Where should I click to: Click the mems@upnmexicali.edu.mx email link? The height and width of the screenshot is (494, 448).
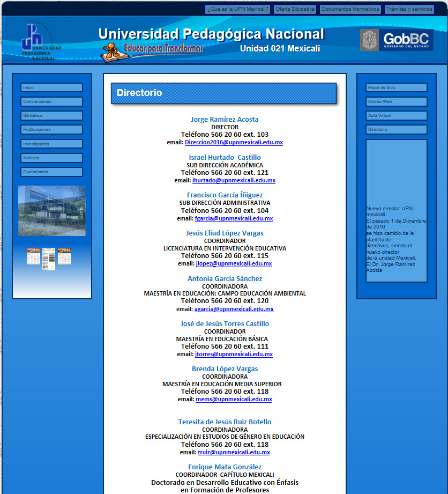(x=234, y=400)
